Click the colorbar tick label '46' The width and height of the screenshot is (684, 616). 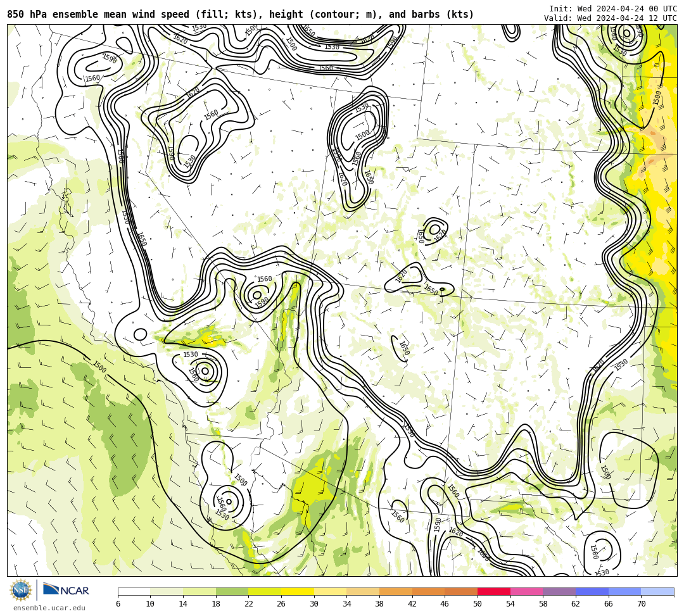tap(445, 604)
